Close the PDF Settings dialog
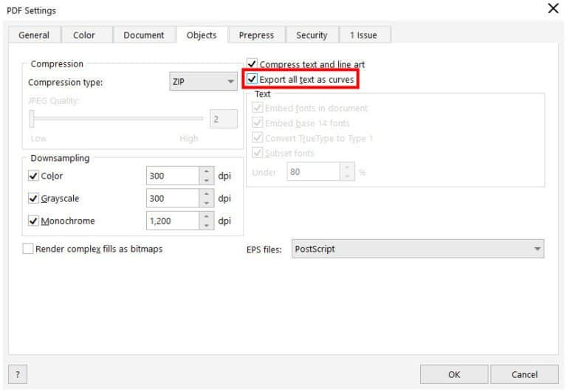Viewport: 567px width, 392px height. 552,9
